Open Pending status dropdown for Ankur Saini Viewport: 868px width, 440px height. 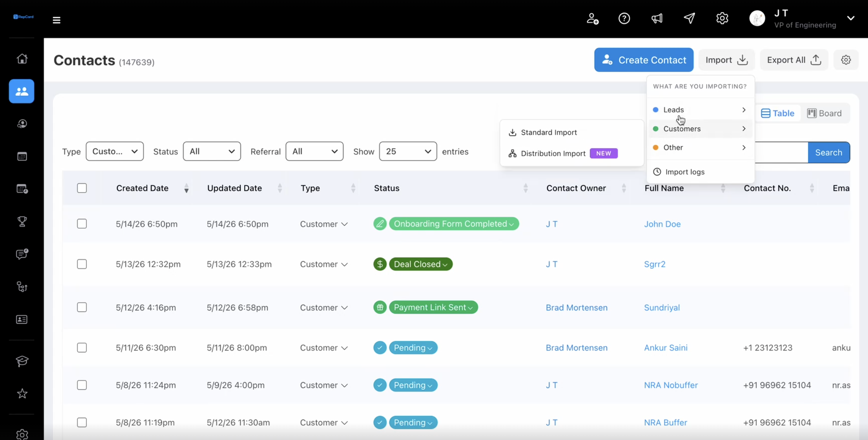click(413, 348)
